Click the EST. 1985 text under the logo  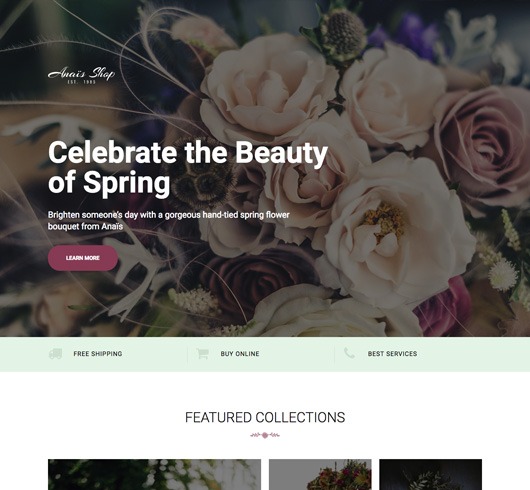(x=82, y=82)
